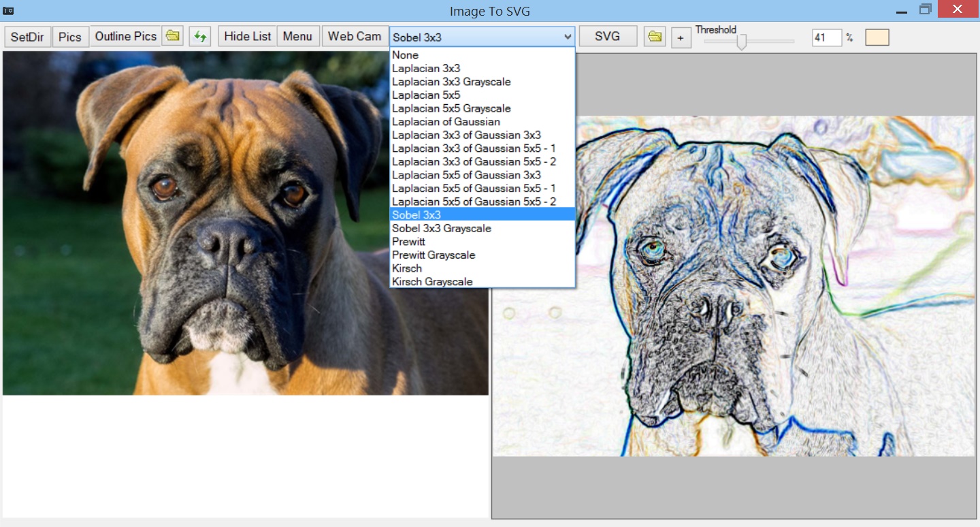Start the Web Cam button

tap(355, 37)
